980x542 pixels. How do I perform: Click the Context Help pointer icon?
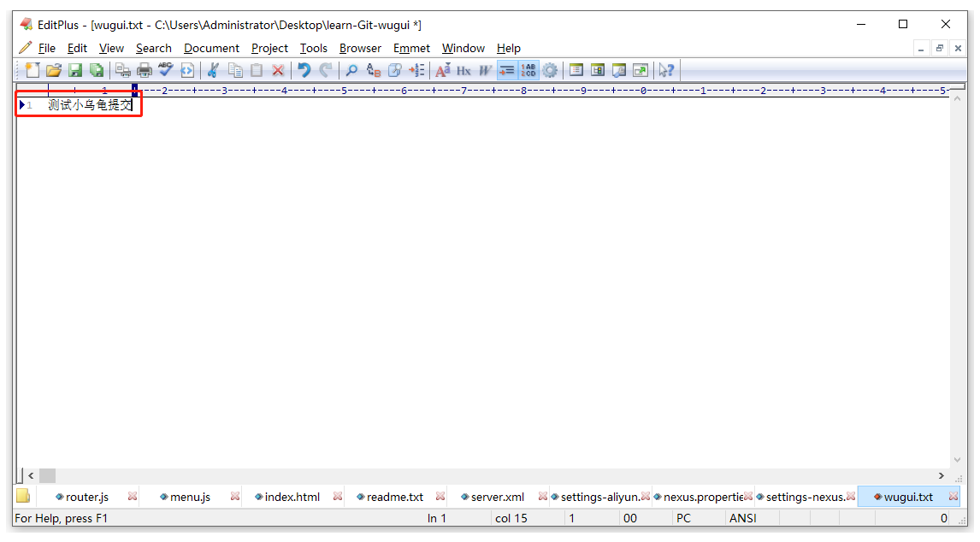(666, 70)
